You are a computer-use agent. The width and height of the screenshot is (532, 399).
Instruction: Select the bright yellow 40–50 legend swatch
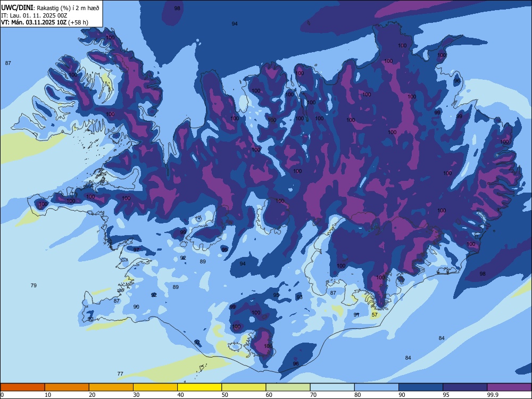pos(199,387)
